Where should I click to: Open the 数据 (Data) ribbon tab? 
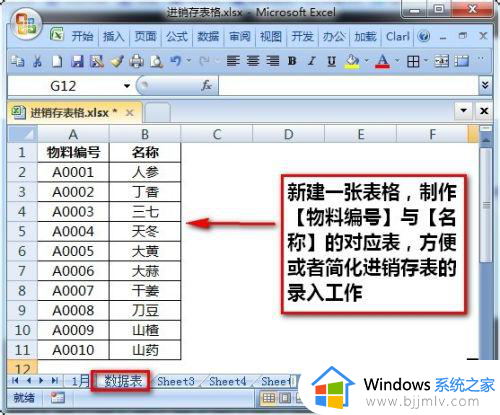[x=208, y=36]
